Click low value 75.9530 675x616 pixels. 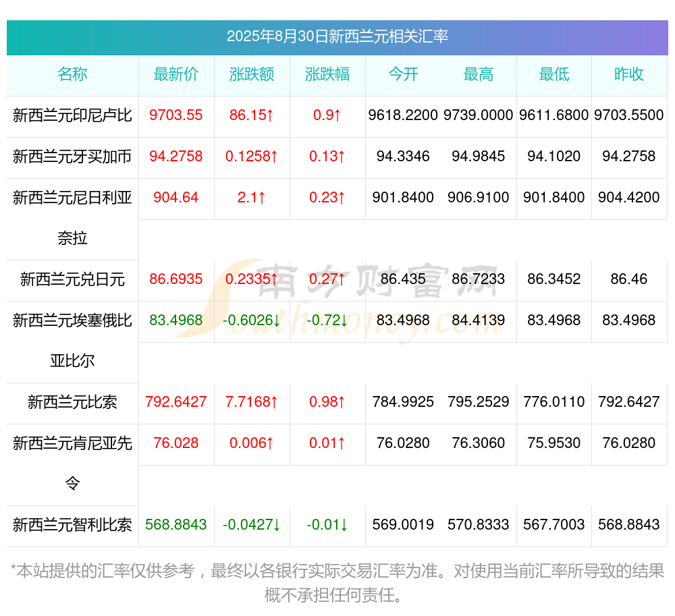pos(554,443)
